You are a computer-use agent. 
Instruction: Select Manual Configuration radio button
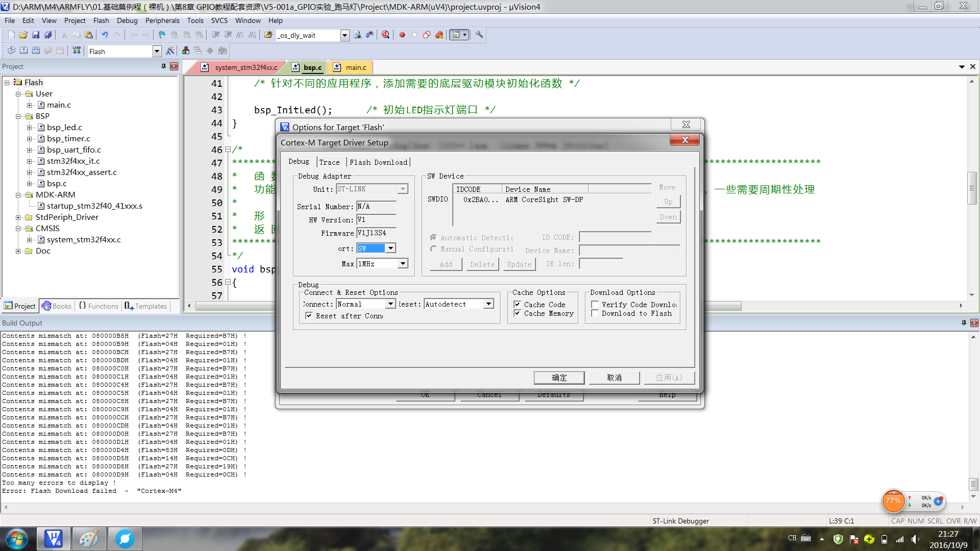click(x=433, y=249)
